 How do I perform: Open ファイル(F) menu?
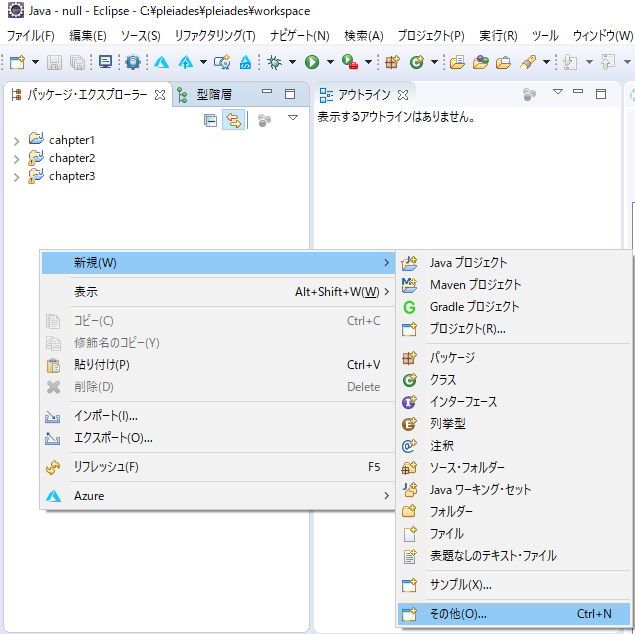click(31, 36)
